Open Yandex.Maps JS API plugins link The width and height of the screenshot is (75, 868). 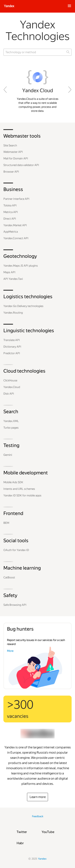point(21,266)
